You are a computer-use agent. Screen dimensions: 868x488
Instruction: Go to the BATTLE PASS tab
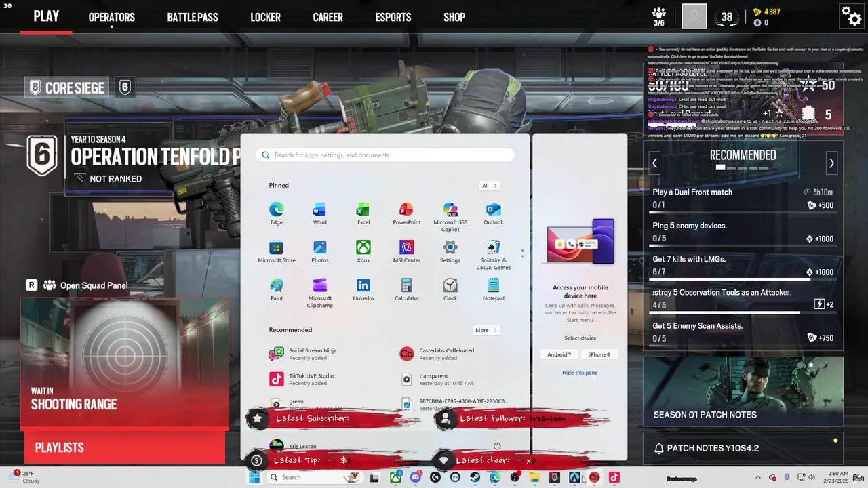tap(193, 17)
